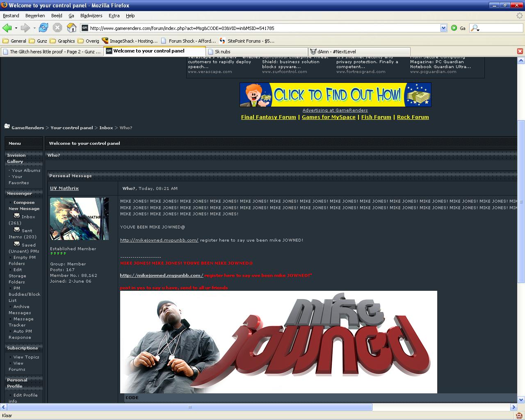Viewport: 525px width, 420px height.
Task: Open Message Tracker link
Action: pos(21,322)
